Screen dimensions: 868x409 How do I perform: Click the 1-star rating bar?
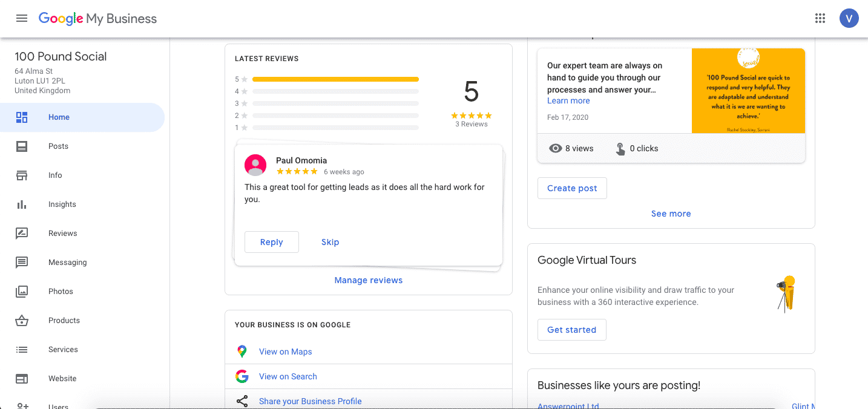pos(335,128)
